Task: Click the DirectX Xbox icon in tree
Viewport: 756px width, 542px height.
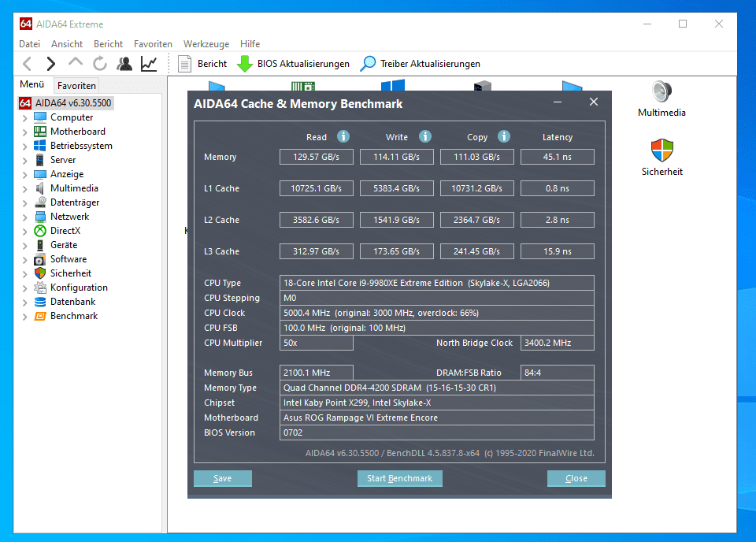Action: pyautogui.click(x=40, y=231)
